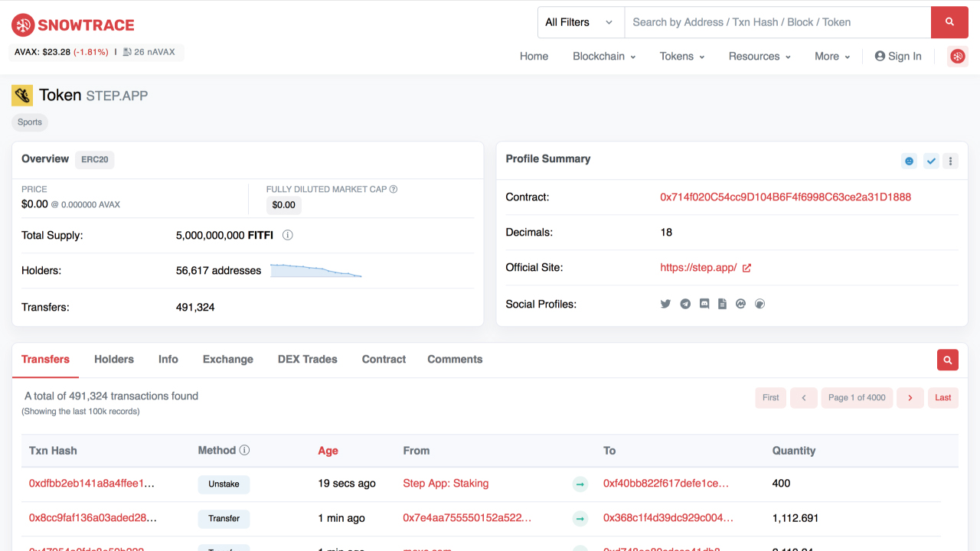
Task: Open the https://step.app/ official site link
Action: point(698,267)
